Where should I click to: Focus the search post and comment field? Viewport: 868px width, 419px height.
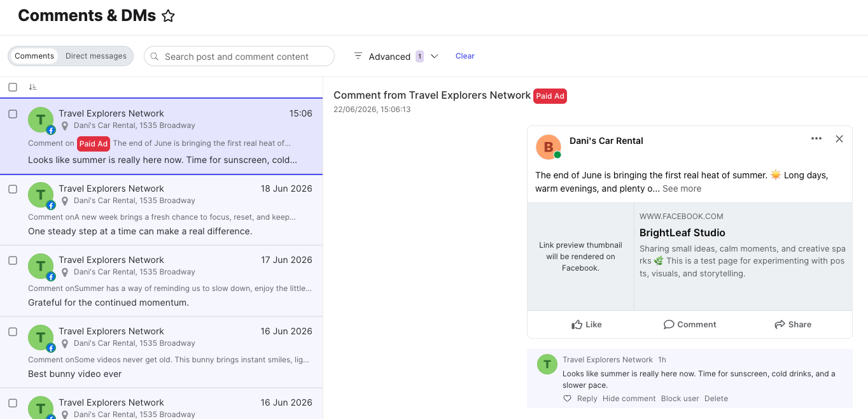[x=239, y=56]
